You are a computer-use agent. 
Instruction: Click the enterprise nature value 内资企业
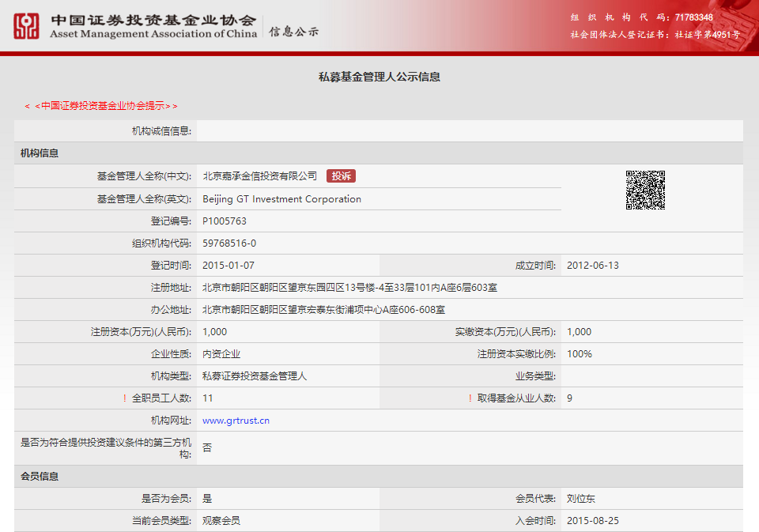click(x=221, y=354)
